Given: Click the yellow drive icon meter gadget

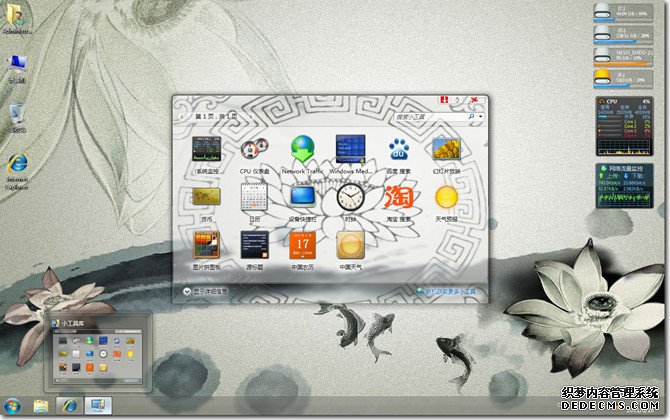Looking at the screenshot, I should (x=623, y=79).
